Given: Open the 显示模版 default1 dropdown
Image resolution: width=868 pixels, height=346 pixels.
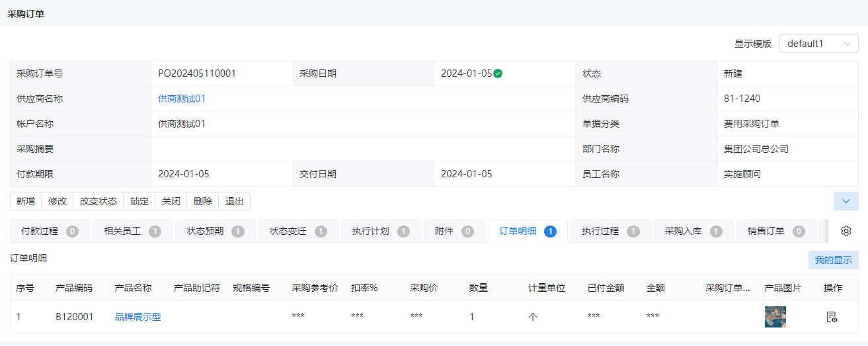Looking at the screenshot, I should pyautogui.click(x=819, y=44).
